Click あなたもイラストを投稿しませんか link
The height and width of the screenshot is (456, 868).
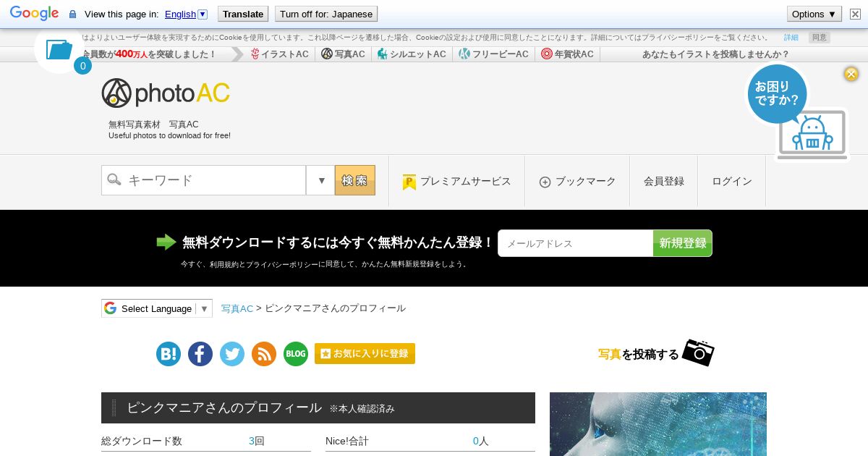point(715,54)
